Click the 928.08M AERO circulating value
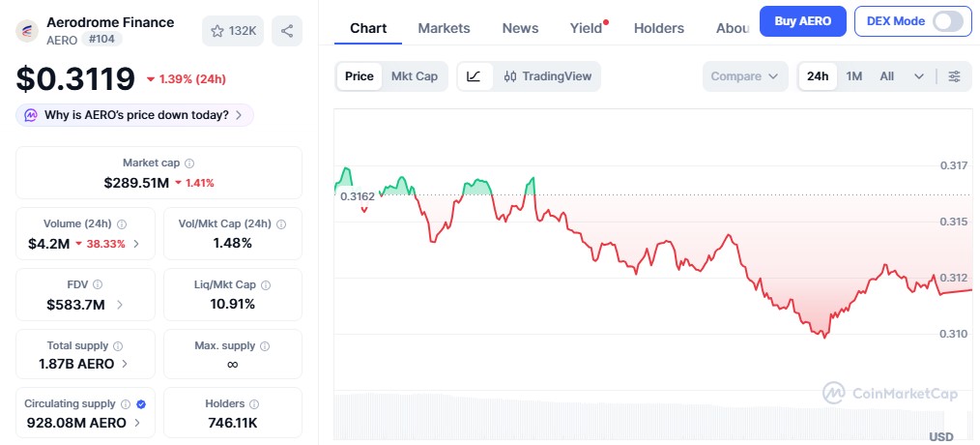The image size is (980, 445). [x=76, y=423]
